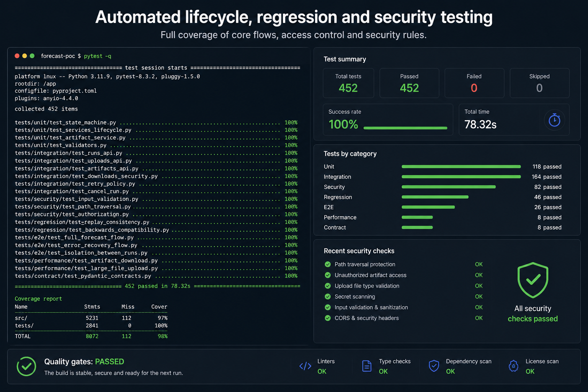Select the Skipped tests count card
The height and width of the screenshot is (392, 588).
pyautogui.click(x=539, y=83)
